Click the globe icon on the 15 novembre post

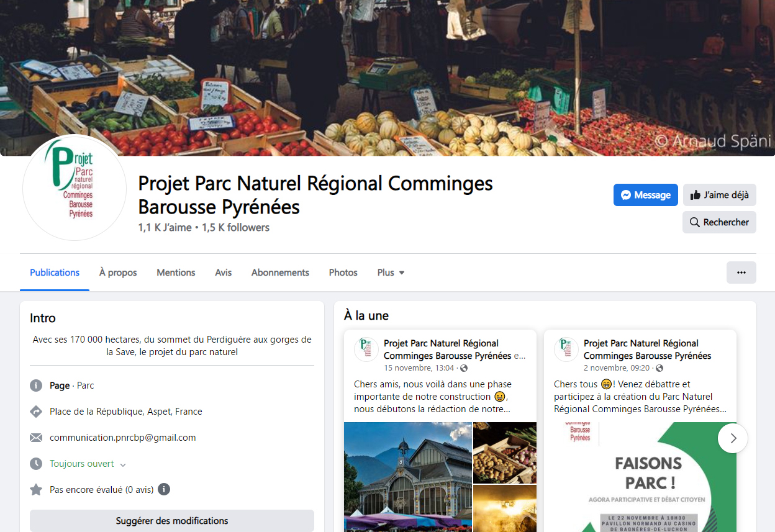click(463, 369)
